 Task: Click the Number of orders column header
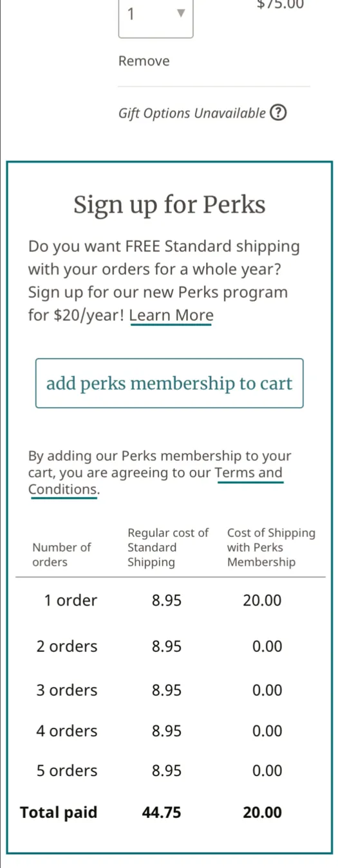(x=62, y=555)
